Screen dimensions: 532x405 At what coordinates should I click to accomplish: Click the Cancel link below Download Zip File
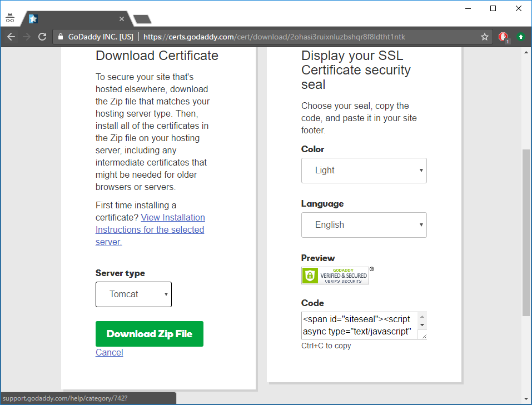point(109,352)
